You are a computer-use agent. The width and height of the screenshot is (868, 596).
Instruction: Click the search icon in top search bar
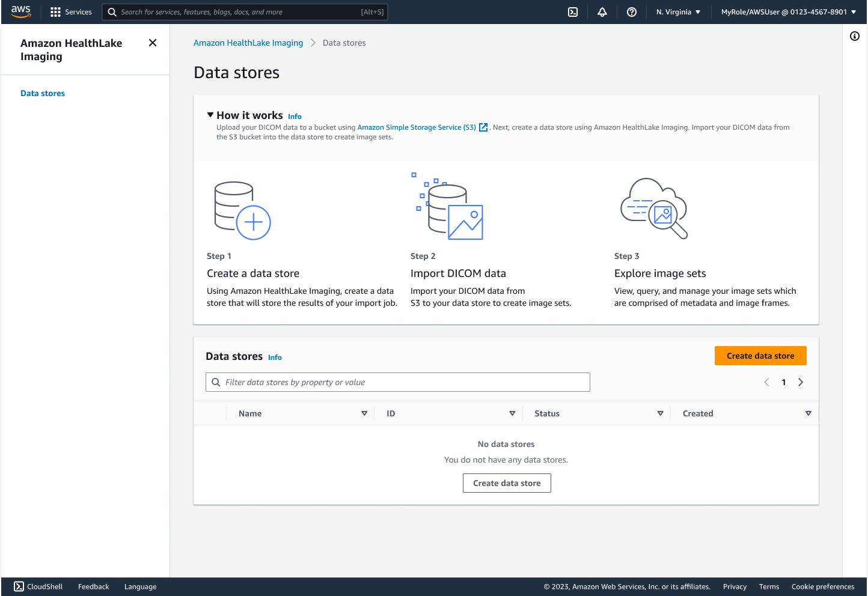(112, 12)
